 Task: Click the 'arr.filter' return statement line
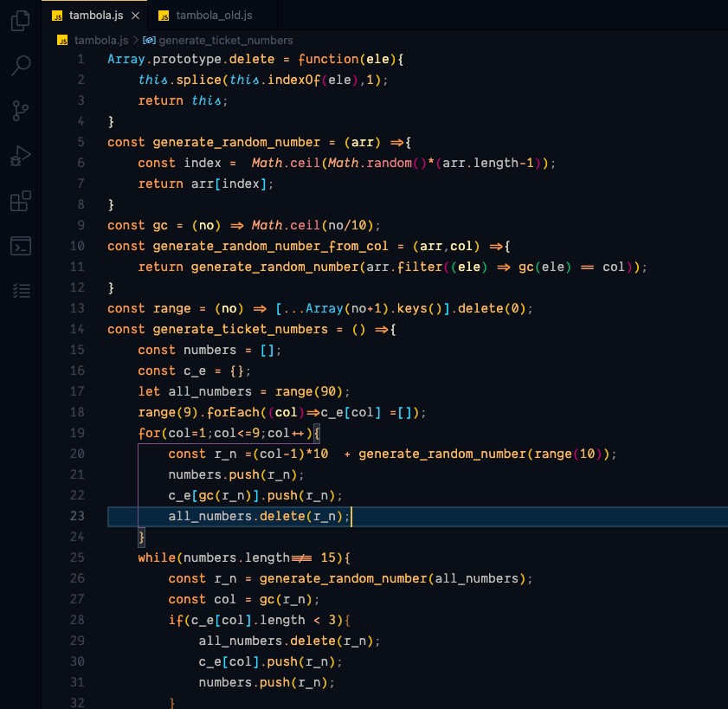tap(392, 267)
